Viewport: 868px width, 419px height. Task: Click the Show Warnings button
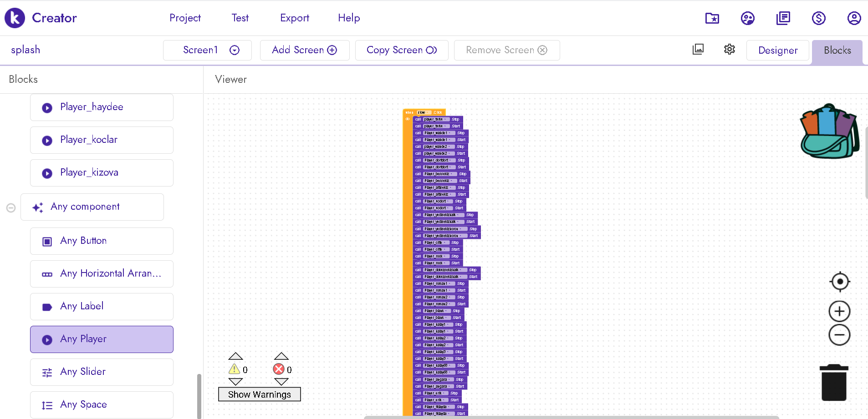click(259, 394)
